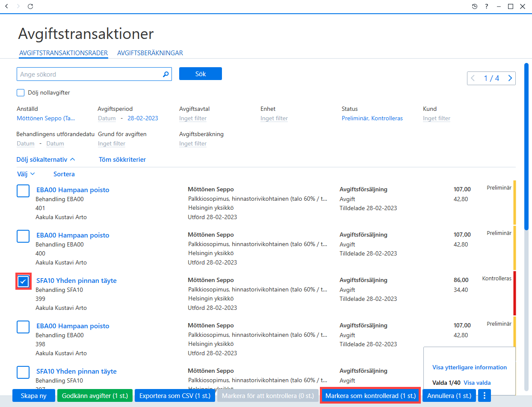
Task: Open Anställd filter Möttönen Seppo
Action: coord(46,118)
